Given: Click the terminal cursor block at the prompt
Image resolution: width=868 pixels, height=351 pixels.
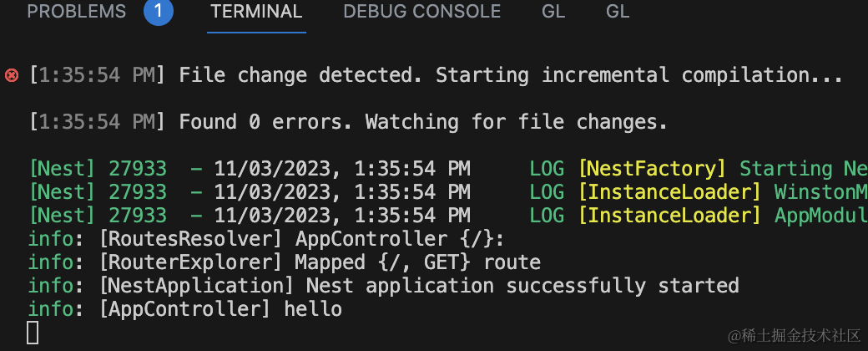Looking at the screenshot, I should tap(33, 332).
